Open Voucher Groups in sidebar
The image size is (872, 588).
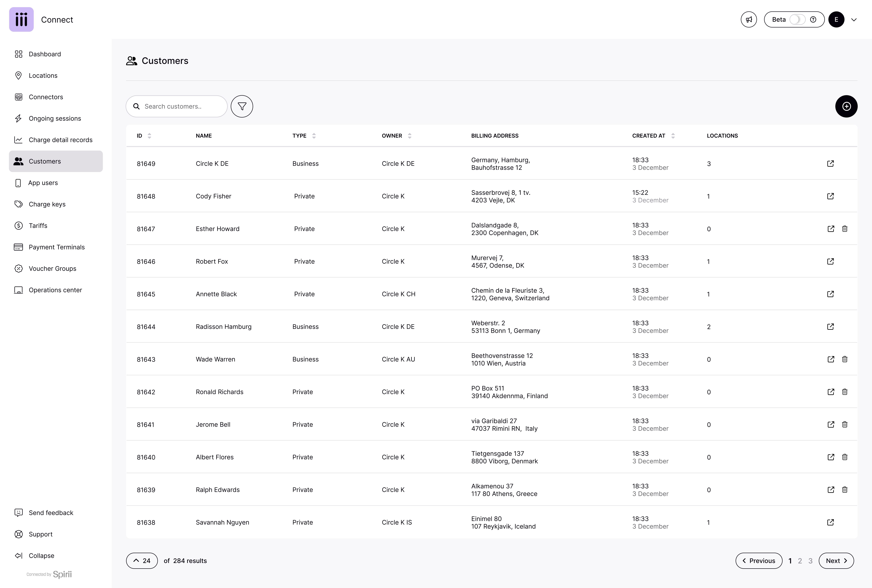click(x=52, y=269)
